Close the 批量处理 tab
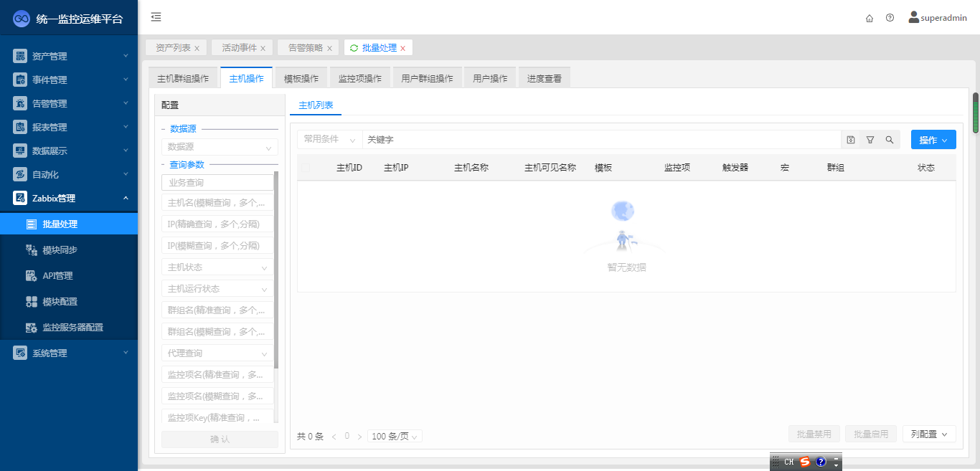Screen dimensions: 980x471 tap(402, 49)
